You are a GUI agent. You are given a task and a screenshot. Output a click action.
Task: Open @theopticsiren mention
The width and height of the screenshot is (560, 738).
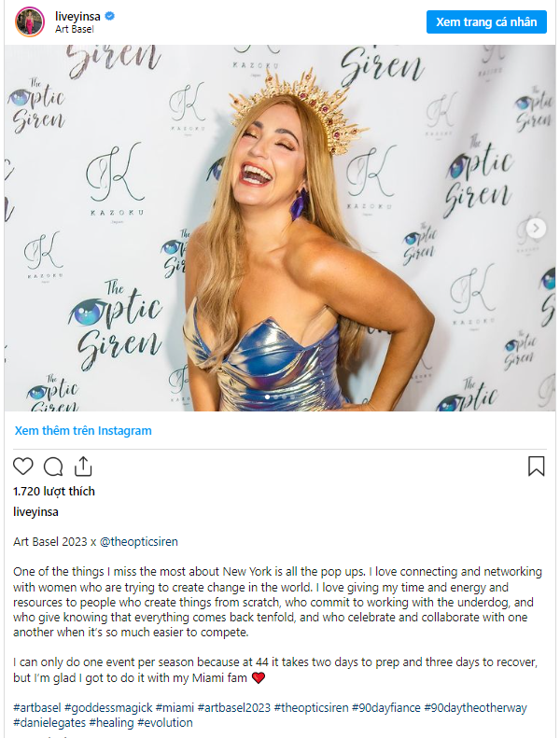pyautogui.click(x=139, y=542)
